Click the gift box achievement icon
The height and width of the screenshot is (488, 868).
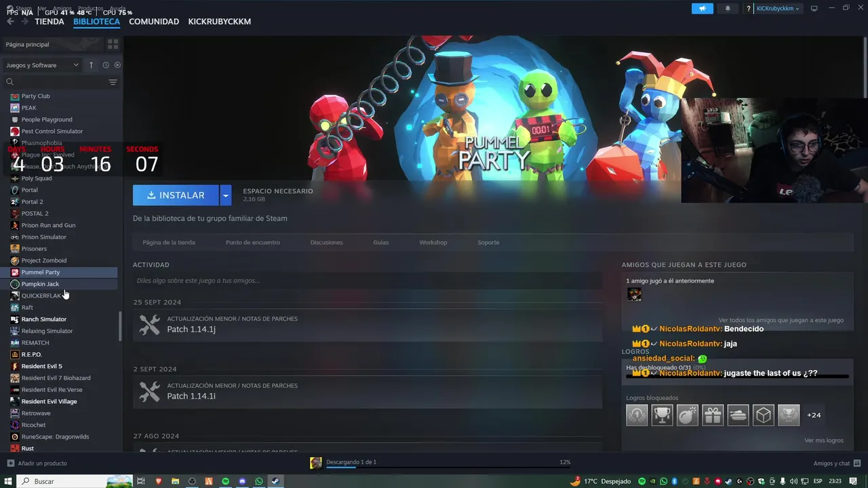pos(713,415)
